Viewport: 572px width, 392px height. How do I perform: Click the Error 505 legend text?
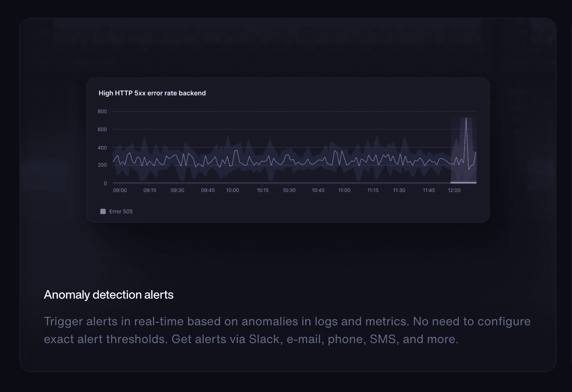click(121, 211)
